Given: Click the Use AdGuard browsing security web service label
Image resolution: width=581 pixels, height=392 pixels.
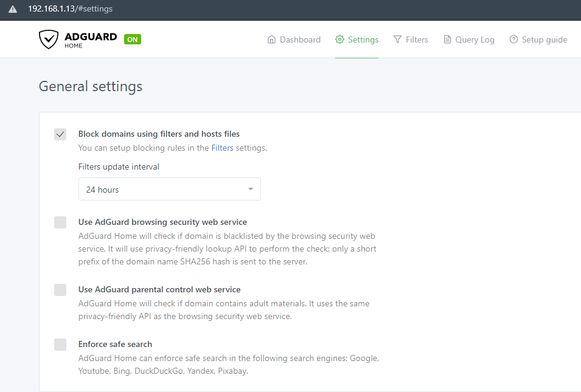Looking at the screenshot, I should pos(162,222).
